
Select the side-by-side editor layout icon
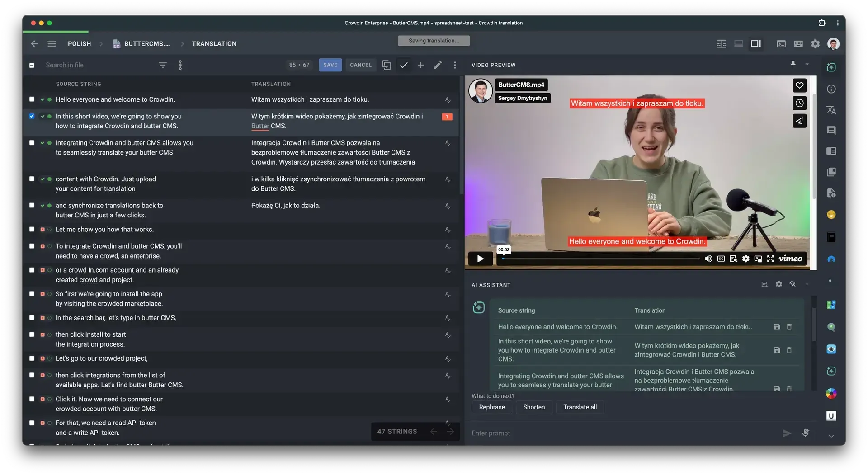click(721, 43)
